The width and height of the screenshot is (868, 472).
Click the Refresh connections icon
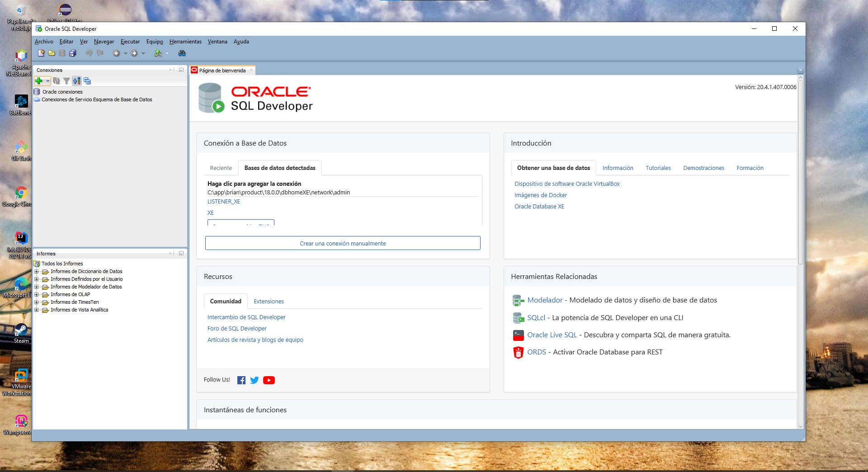coord(57,81)
